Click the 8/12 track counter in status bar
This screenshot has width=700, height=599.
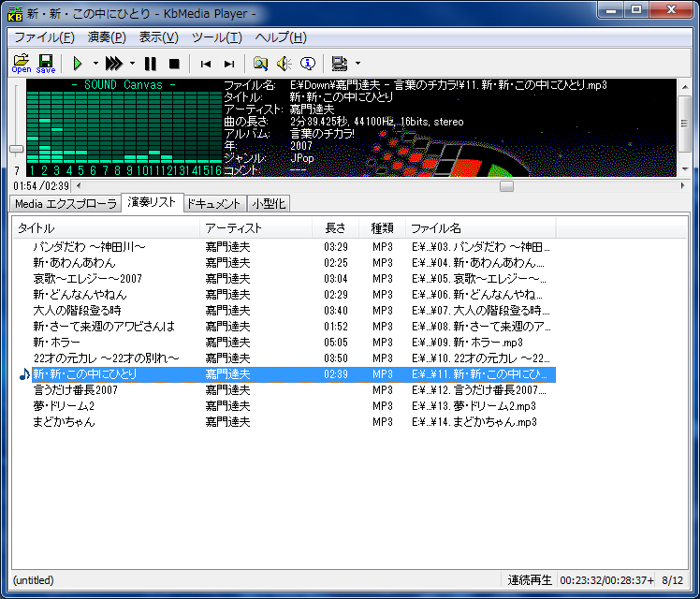(673, 580)
